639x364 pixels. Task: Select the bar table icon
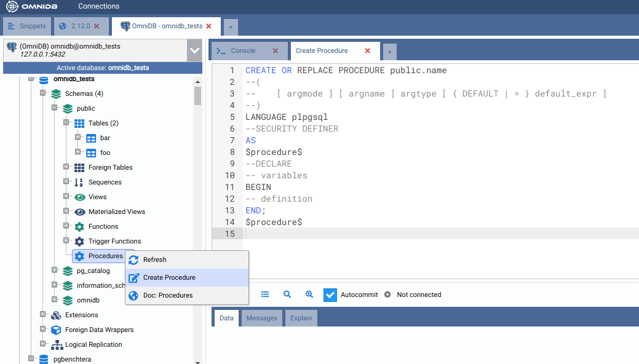(91, 138)
